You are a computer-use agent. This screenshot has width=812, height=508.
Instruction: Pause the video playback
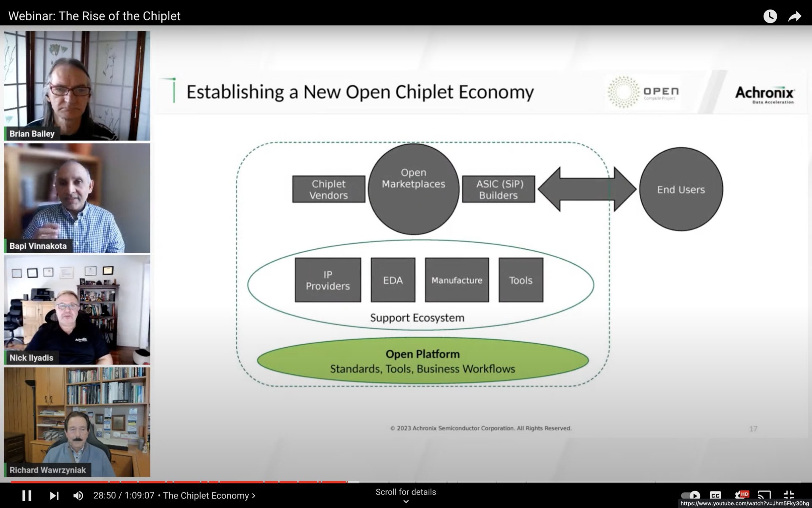click(27, 495)
